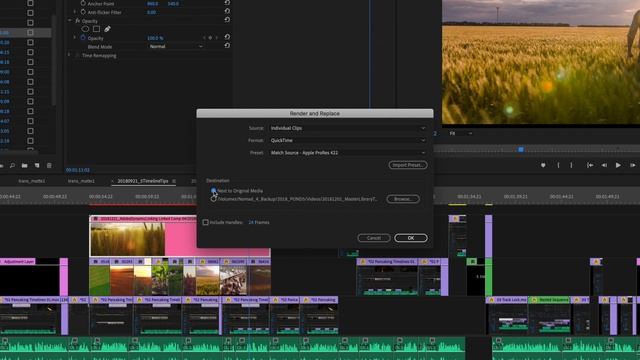
Task: Select the custom Volumes path radio button
Action: [x=213, y=199]
